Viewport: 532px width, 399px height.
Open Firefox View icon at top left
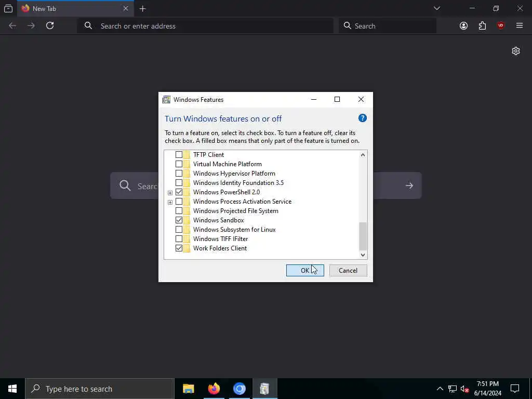(x=8, y=9)
